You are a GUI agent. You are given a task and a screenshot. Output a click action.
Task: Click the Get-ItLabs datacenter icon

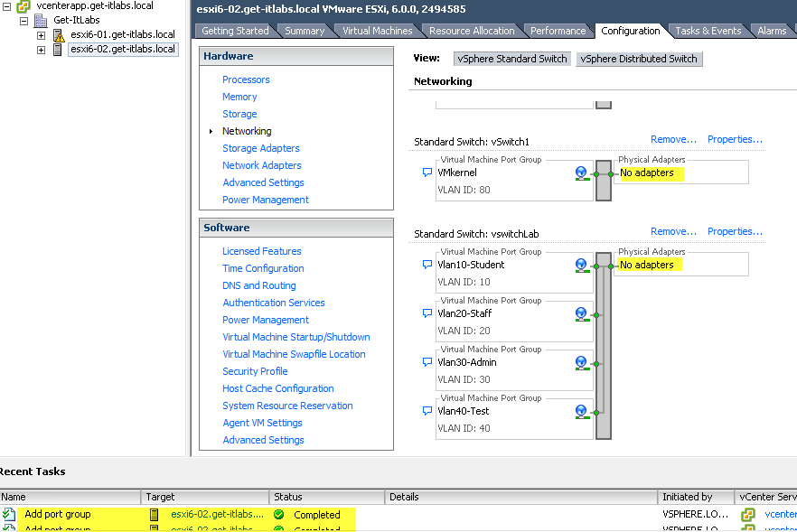point(41,20)
